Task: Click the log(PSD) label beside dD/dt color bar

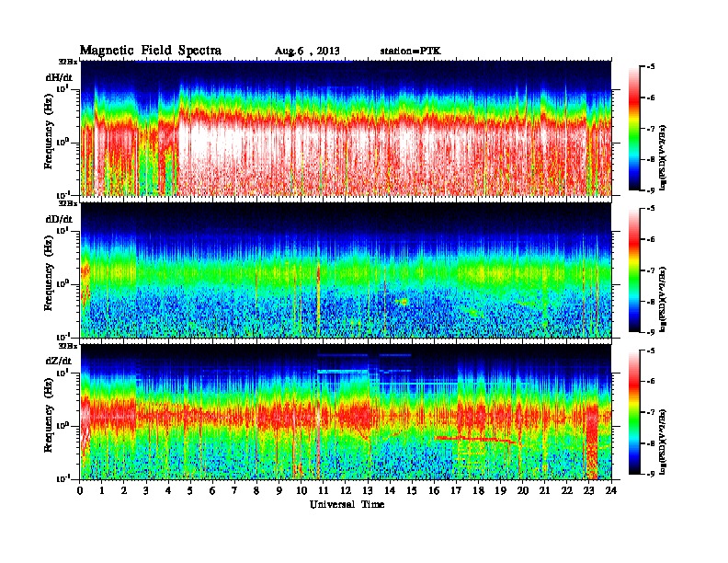Action: [664, 299]
